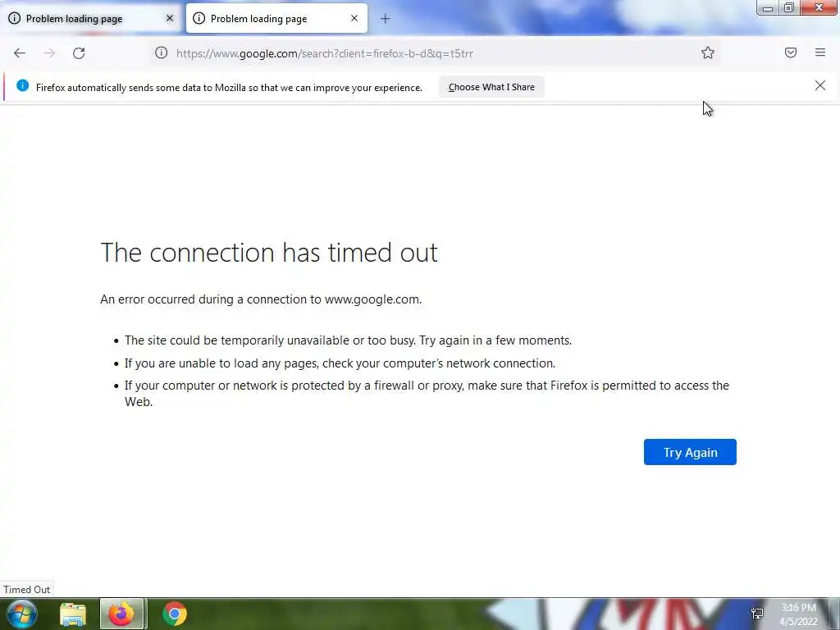Restore down the Firefox window
Viewport: 840px width, 630px height.
coord(789,7)
